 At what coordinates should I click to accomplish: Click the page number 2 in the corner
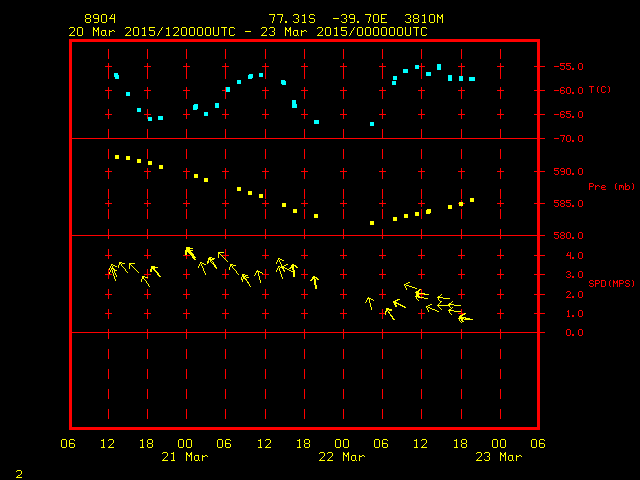pyautogui.click(x=19, y=474)
